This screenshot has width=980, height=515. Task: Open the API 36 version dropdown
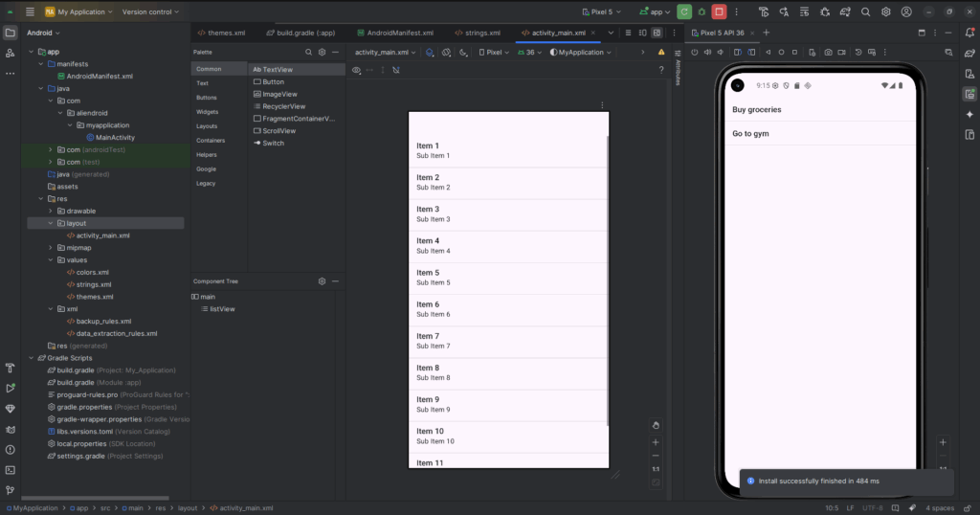click(x=529, y=53)
